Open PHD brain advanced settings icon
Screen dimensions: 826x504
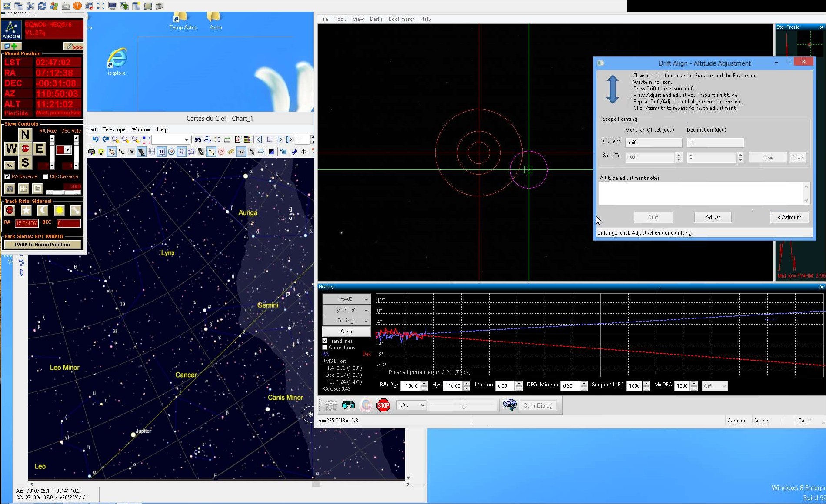tap(510, 405)
